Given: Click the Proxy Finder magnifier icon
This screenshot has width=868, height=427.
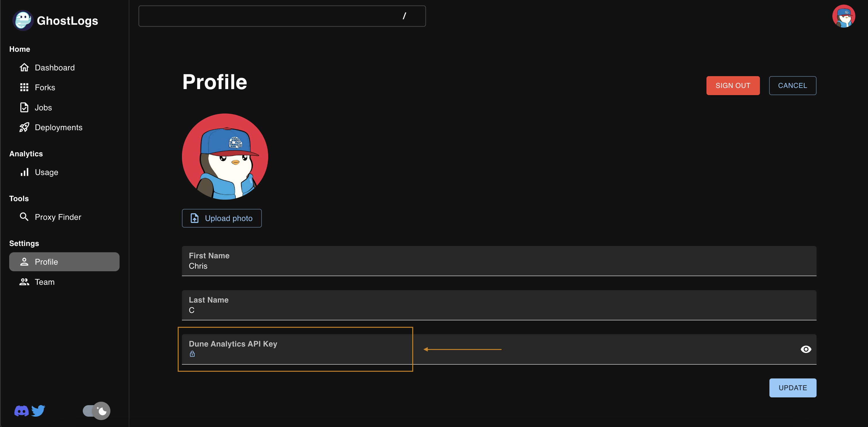Looking at the screenshot, I should (24, 217).
